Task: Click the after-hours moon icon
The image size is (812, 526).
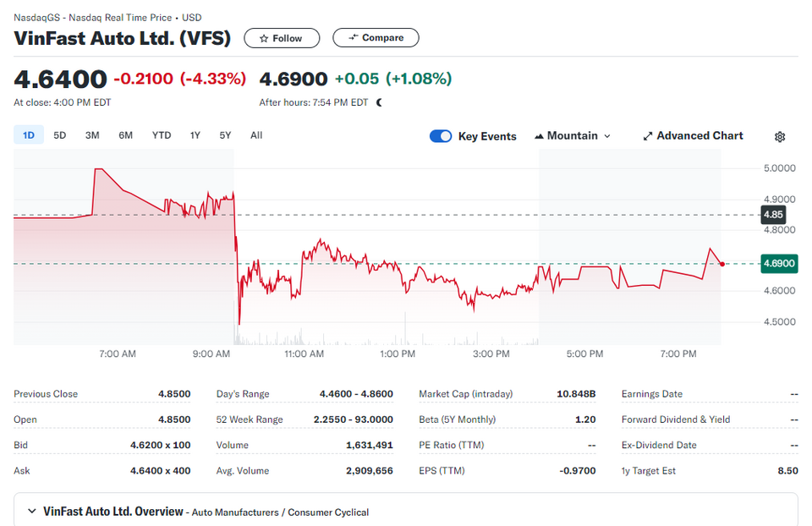Action: (x=380, y=102)
